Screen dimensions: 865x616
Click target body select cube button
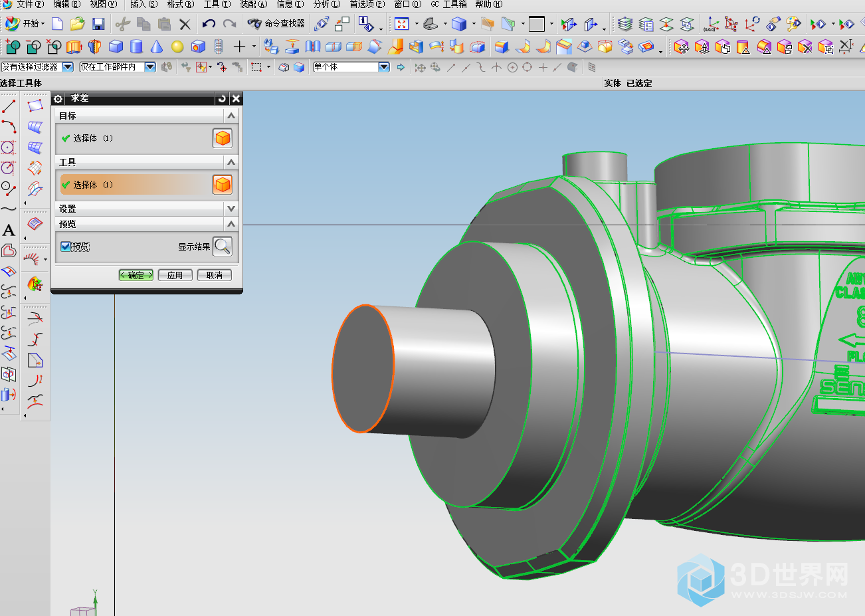223,138
